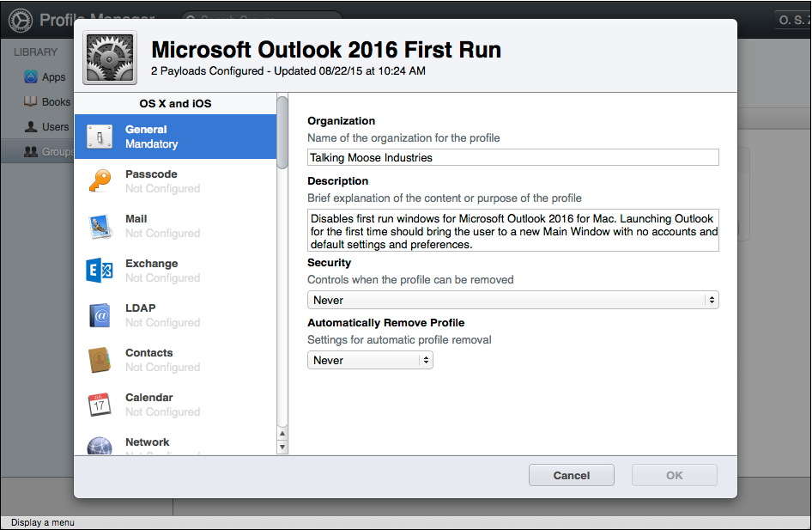
Task: Click the OS X and iOS section header
Action: click(176, 104)
